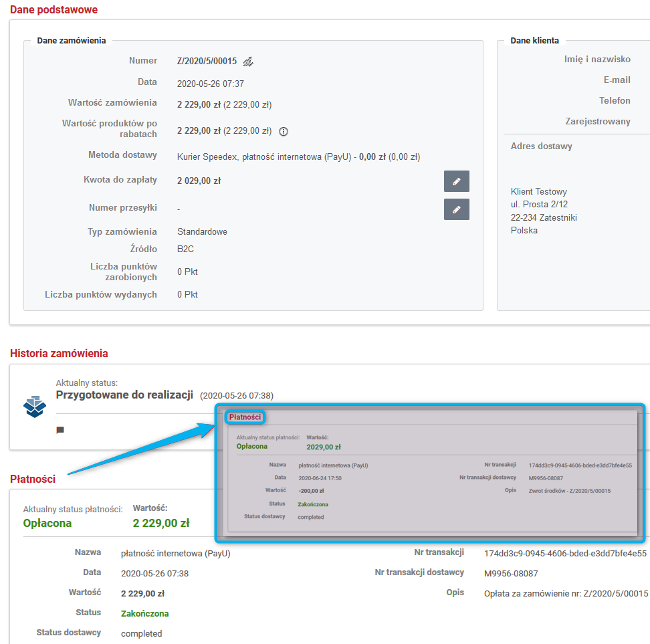Image resolution: width=650 pixels, height=644 pixels.
Task: Click the edit pencil button for Kwota do zapłaty
Action: click(x=457, y=181)
